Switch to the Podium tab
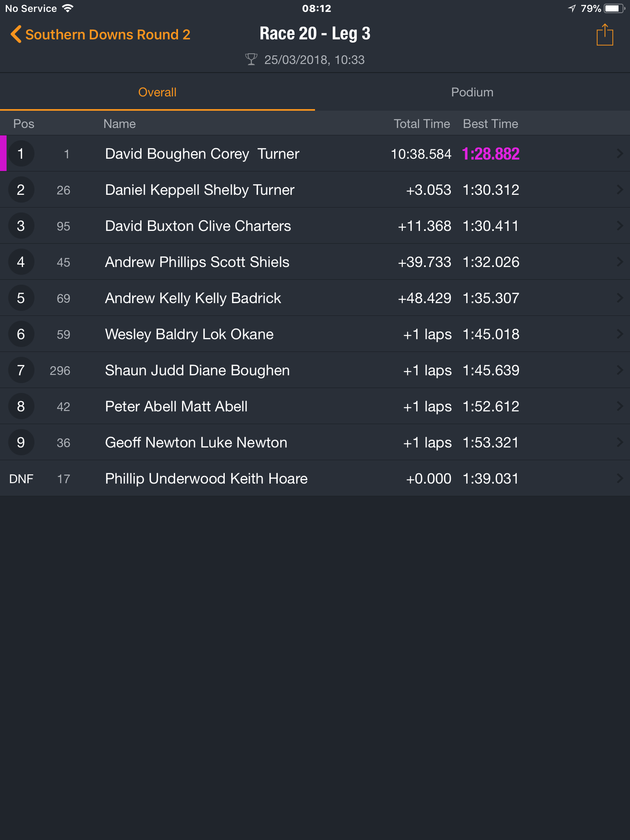 [x=472, y=92]
